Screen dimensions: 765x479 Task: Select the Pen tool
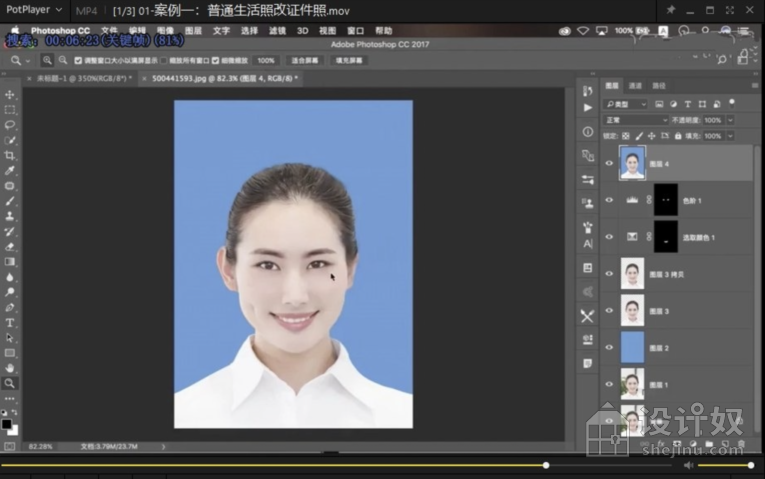[9, 308]
